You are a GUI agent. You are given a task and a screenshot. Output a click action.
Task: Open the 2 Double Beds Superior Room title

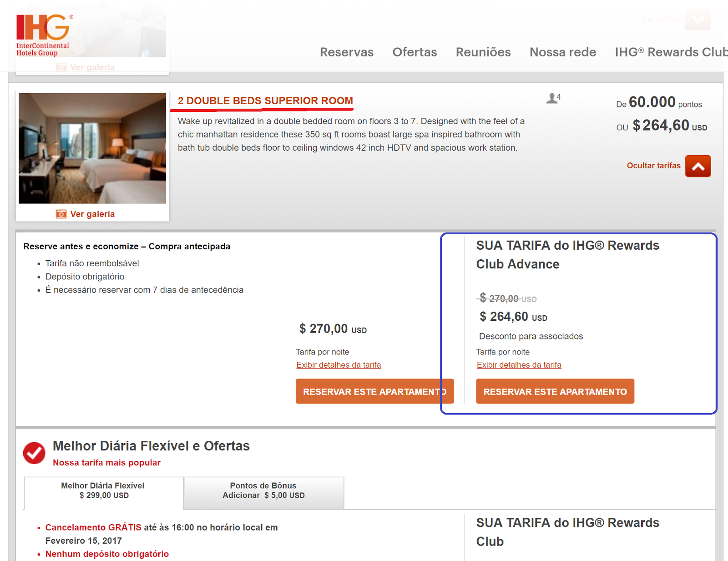pos(265,101)
